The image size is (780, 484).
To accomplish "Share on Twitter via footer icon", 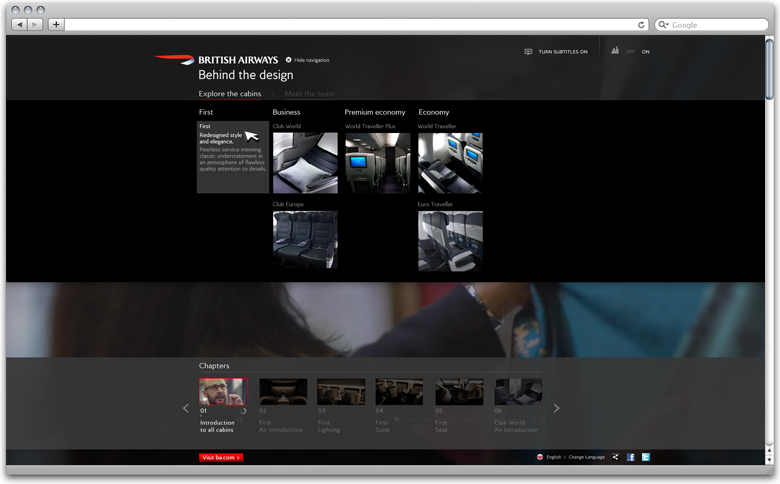I will 646,457.
